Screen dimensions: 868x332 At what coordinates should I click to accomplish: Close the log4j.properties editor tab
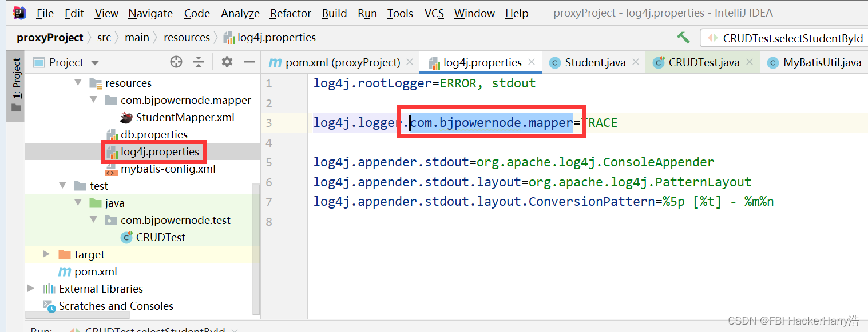tap(532, 62)
